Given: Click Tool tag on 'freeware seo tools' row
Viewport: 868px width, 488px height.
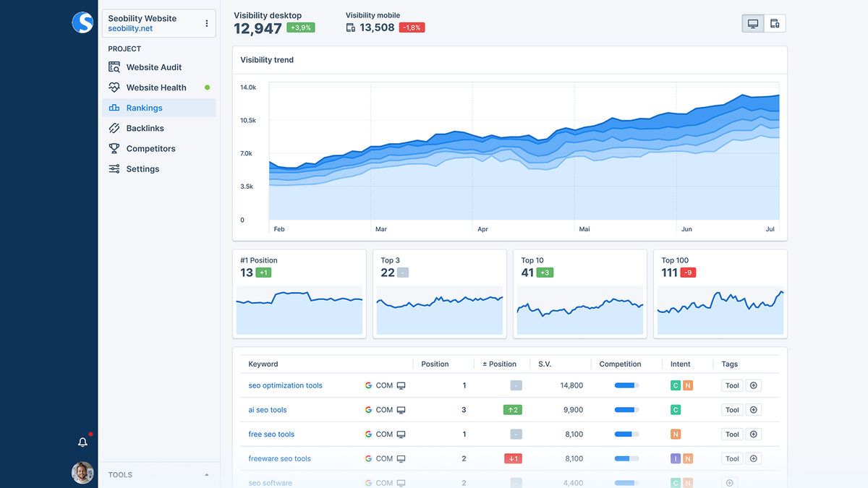Looking at the screenshot, I should (x=733, y=458).
